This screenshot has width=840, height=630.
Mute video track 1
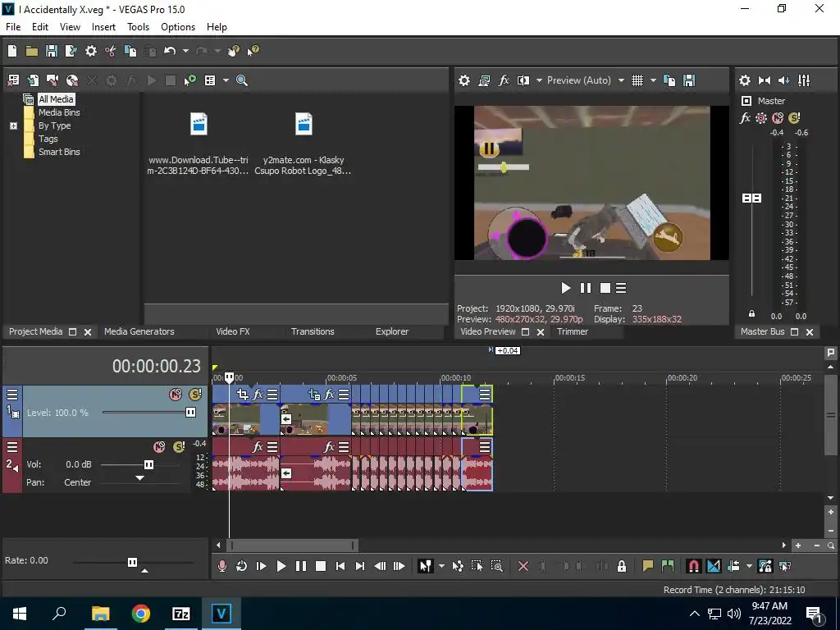(176, 395)
